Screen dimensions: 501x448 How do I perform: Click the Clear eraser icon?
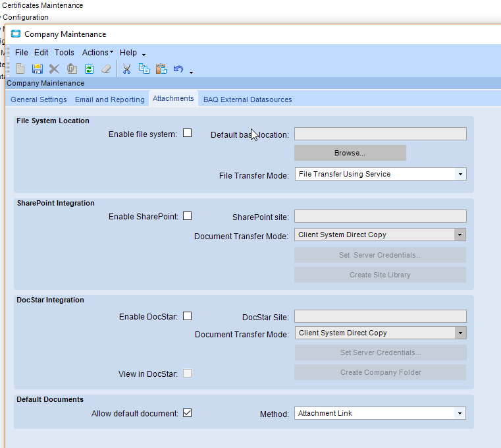click(106, 69)
